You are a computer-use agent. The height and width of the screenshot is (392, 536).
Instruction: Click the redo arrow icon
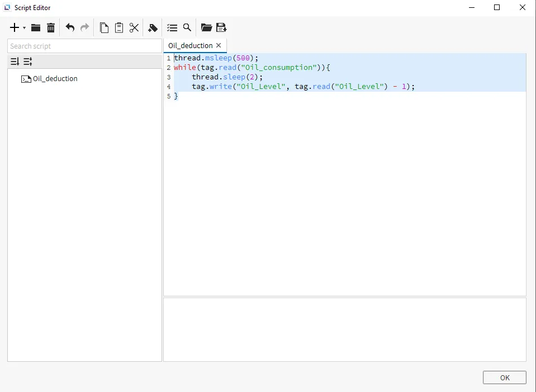(x=85, y=27)
